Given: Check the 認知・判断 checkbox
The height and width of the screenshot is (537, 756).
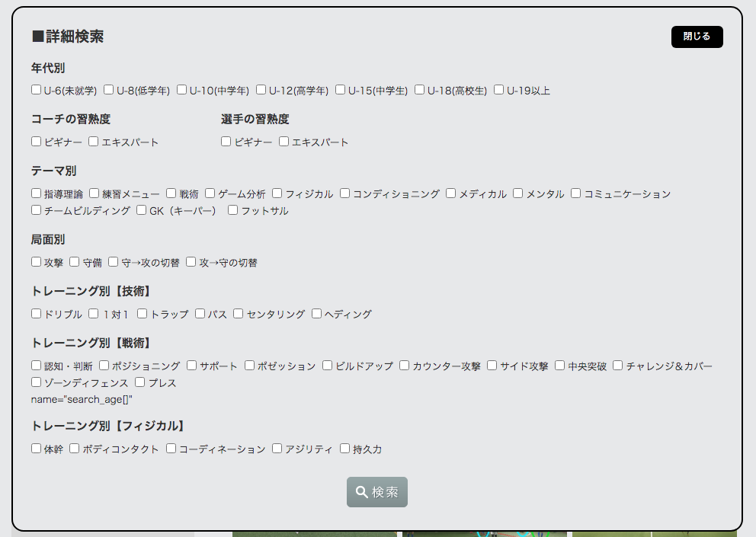Looking at the screenshot, I should pyautogui.click(x=36, y=366).
